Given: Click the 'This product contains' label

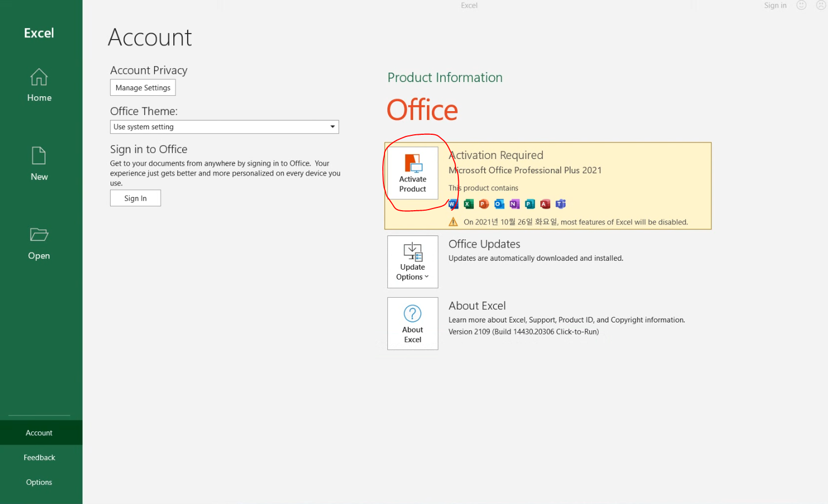Looking at the screenshot, I should pyautogui.click(x=483, y=188).
